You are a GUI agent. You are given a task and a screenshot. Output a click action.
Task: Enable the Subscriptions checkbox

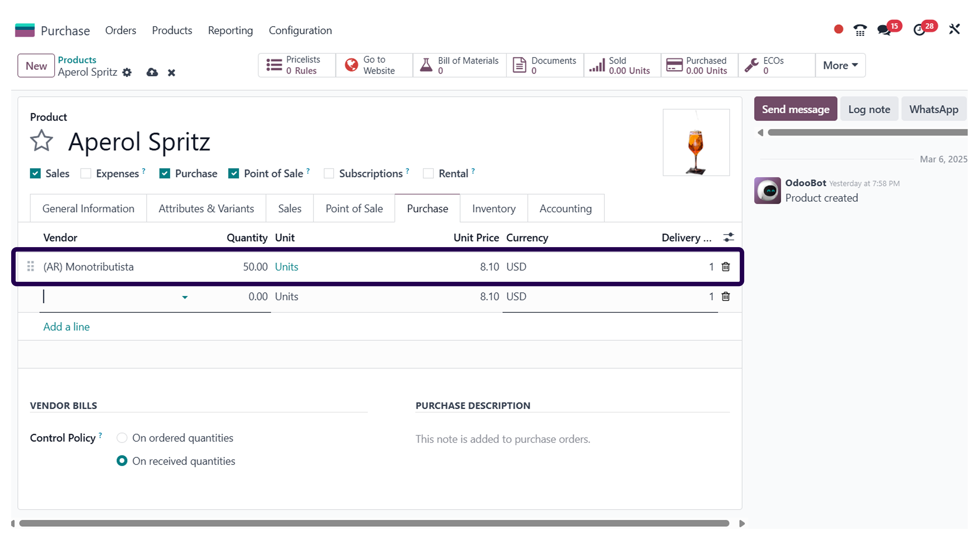(329, 174)
